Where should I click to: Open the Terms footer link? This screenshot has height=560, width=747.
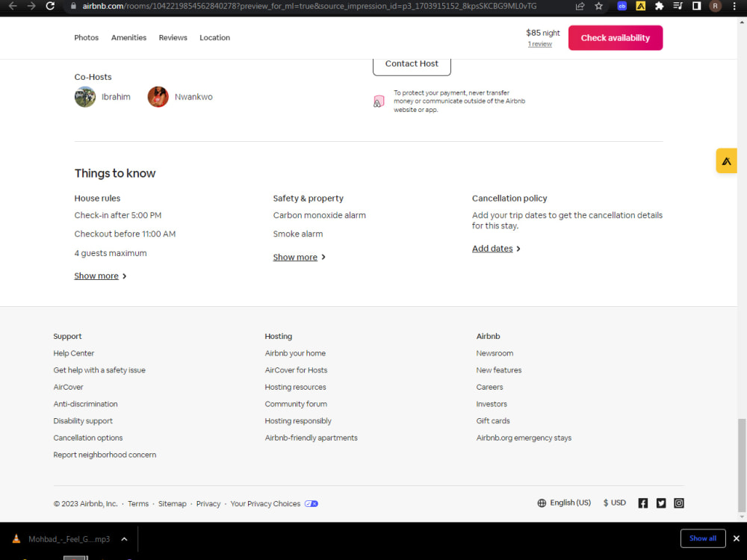click(x=138, y=504)
